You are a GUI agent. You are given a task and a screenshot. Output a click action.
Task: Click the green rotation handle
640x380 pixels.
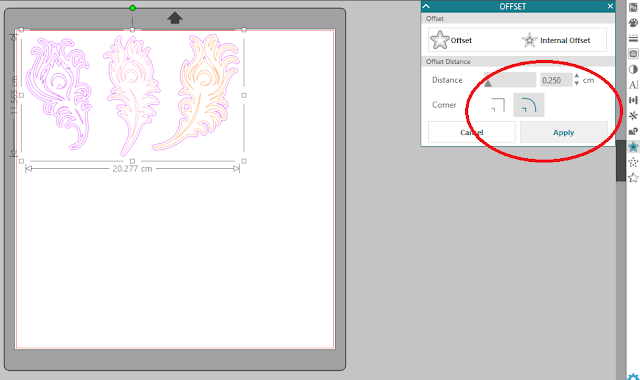point(132,8)
